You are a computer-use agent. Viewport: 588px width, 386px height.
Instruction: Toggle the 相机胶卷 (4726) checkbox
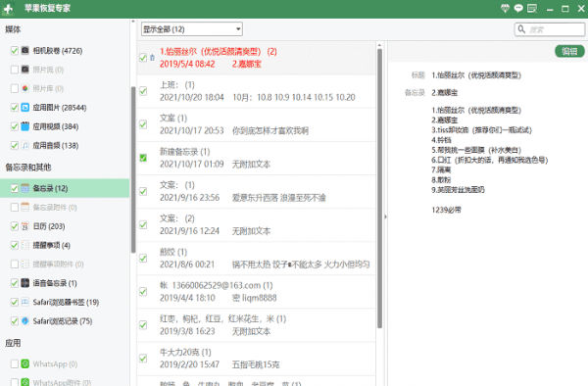(15, 51)
